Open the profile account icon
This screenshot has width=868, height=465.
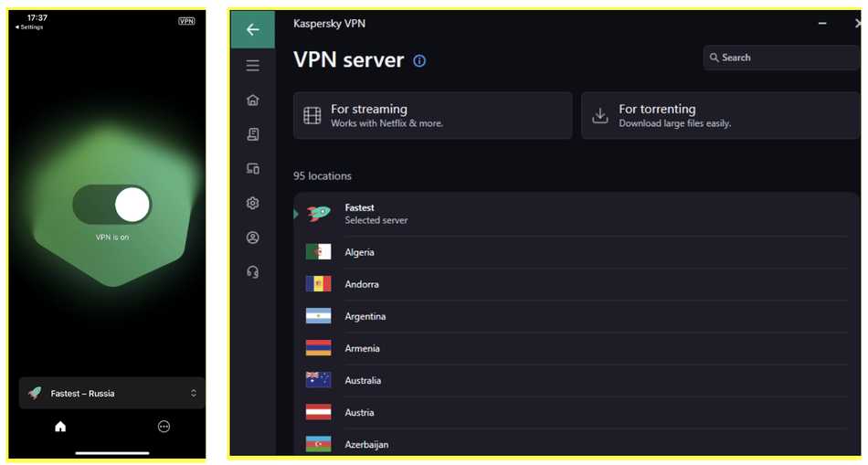[253, 238]
